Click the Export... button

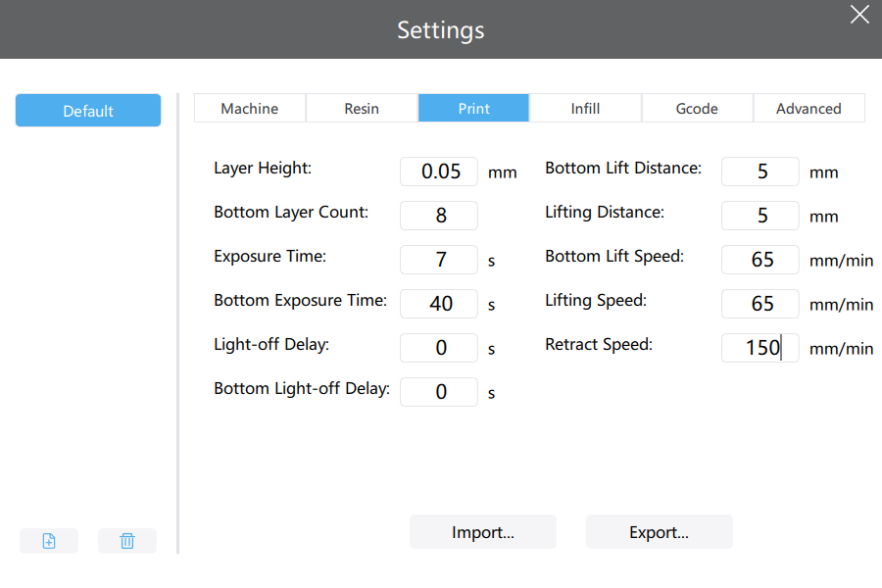(659, 532)
